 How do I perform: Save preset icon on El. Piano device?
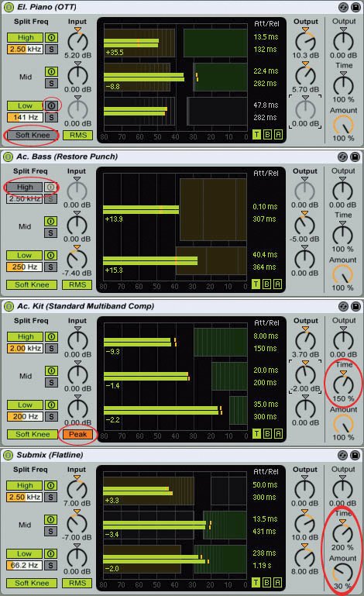click(355, 7)
